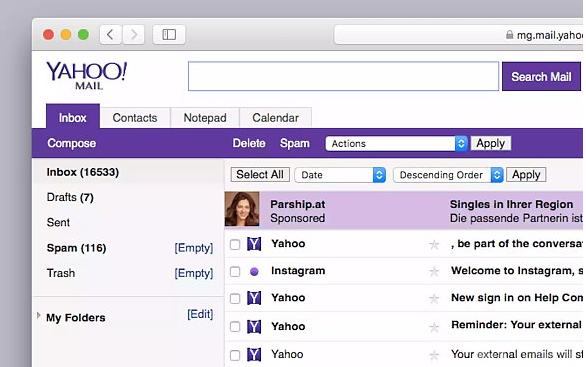This screenshot has width=586, height=367.
Task: Toggle the Safari sidebar button
Action: (169, 35)
